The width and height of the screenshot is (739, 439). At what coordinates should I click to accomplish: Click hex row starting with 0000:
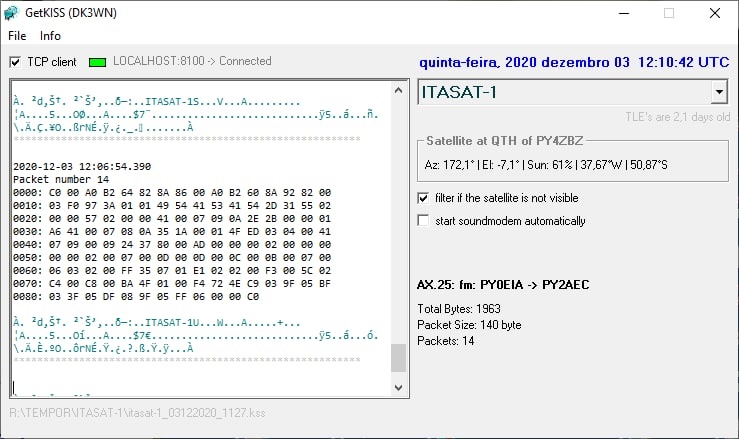coord(172,193)
